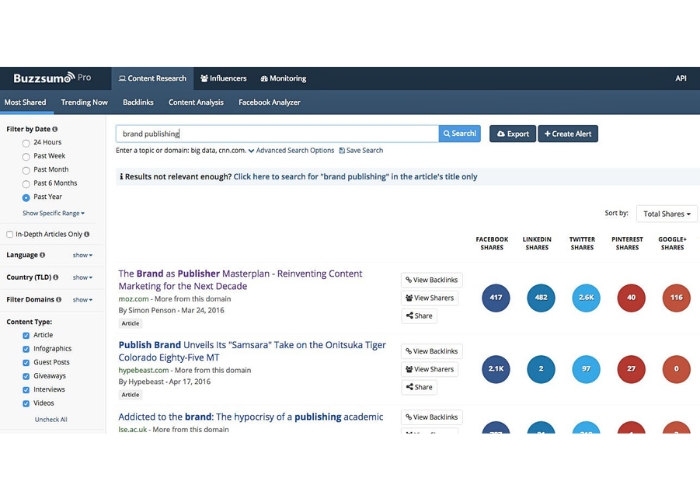The height and width of the screenshot is (500, 700).
Task: Share the moz.com article
Action: point(419,316)
